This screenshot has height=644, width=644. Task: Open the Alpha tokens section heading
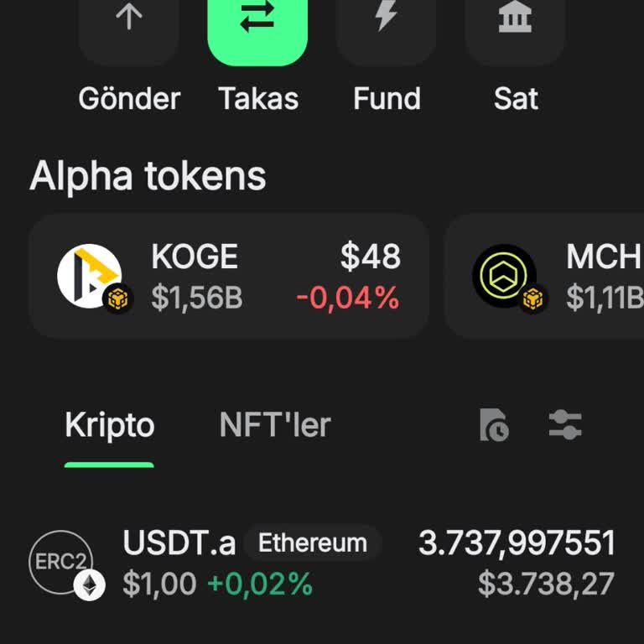148,176
